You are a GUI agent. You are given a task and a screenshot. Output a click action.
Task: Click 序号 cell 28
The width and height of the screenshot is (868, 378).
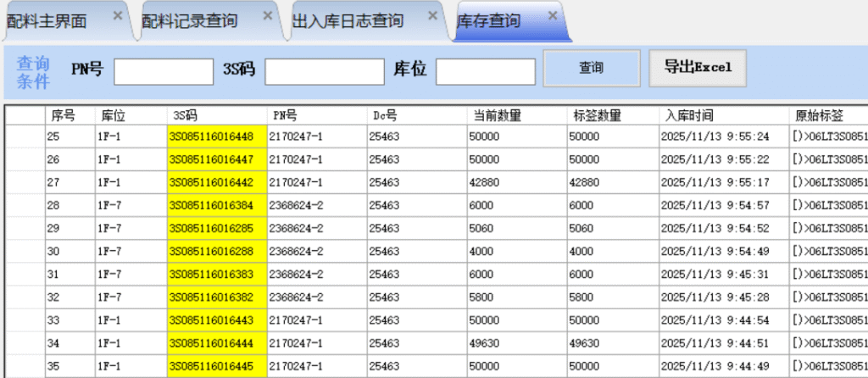tap(70, 205)
